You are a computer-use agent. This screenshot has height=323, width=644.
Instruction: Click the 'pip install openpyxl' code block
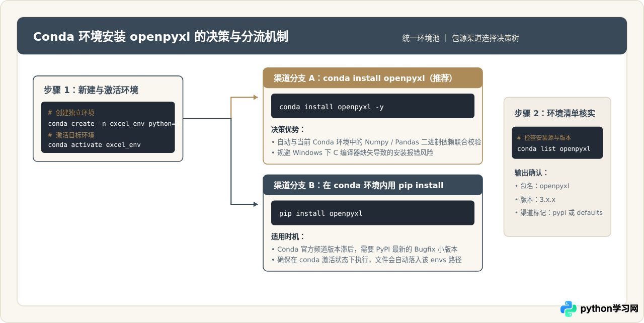tap(373, 213)
